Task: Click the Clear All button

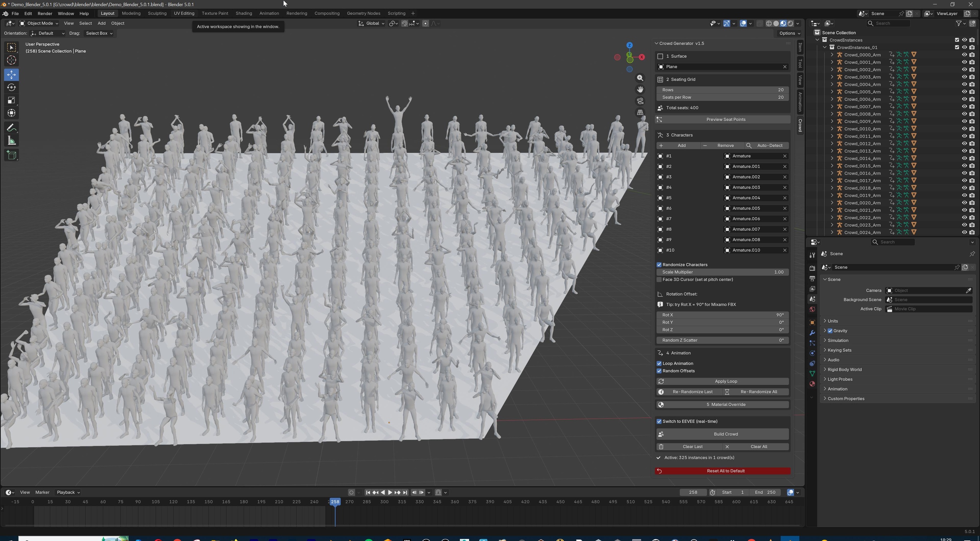Action: click(756, 447)
